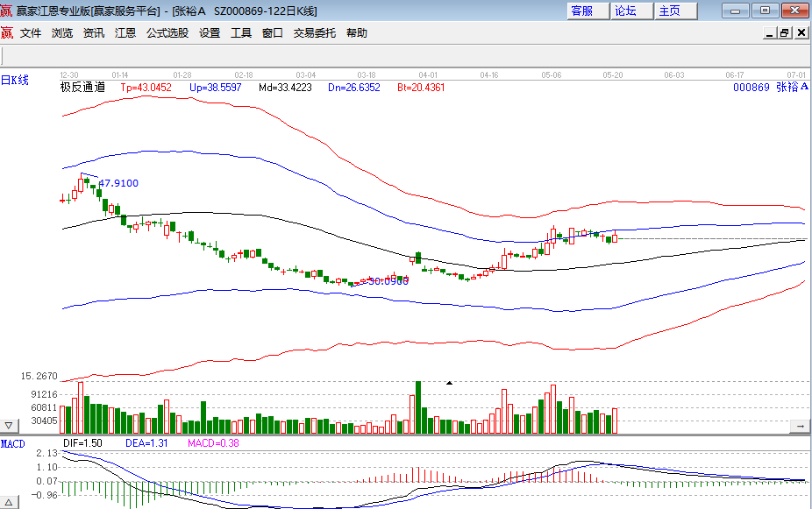This screenshot has height=509, width=812.
Task: Click the right arrow scroll button
Action: [799, 426]
